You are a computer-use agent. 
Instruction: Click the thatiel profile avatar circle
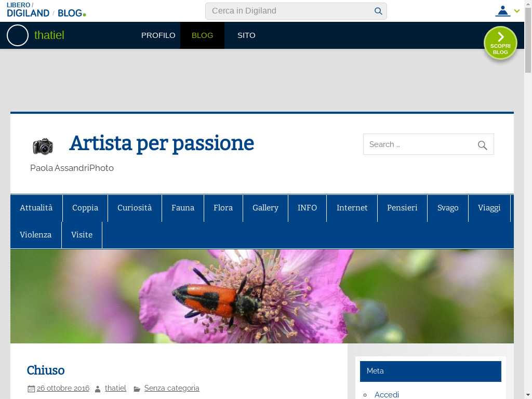point(18,35)
